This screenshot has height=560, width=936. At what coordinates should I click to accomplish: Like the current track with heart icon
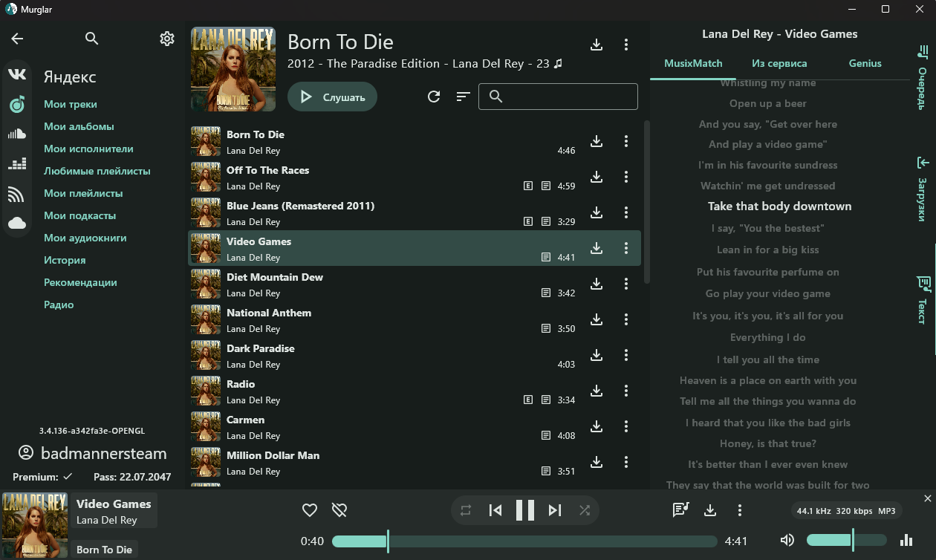tap(310, 510)
